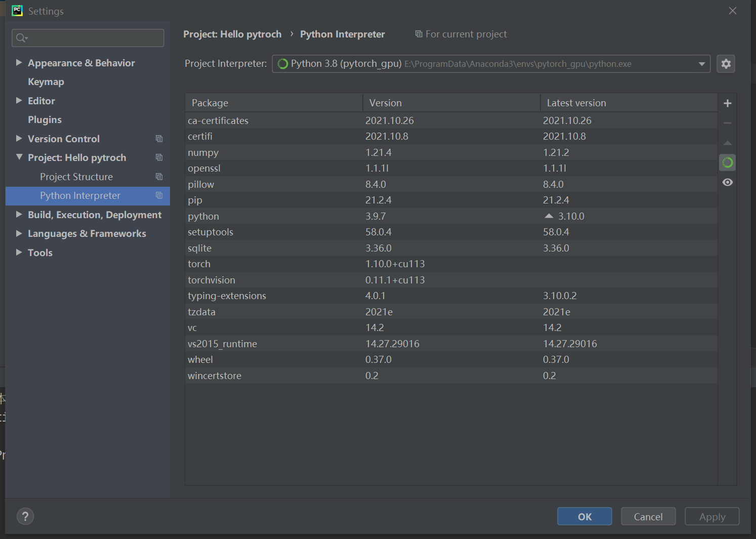Expand the Version Control section
The width and height of the screenshot is (756, 539).
(x=19, y=139)
